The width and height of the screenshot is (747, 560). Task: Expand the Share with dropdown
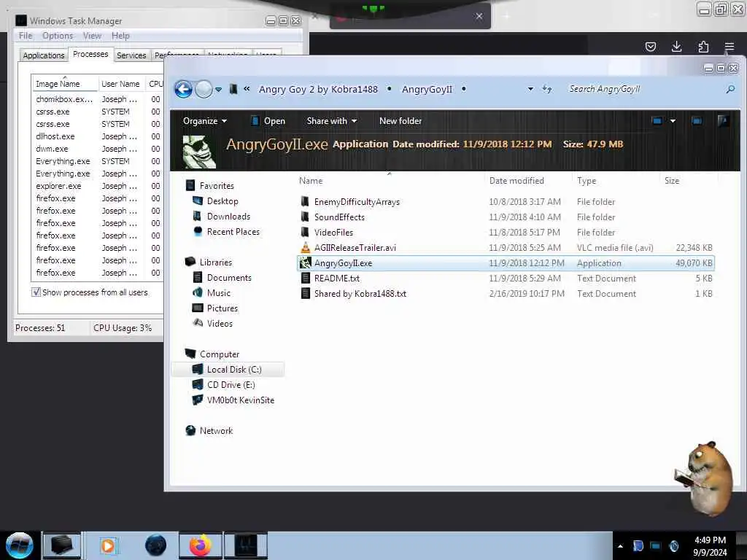coord(332,121)
